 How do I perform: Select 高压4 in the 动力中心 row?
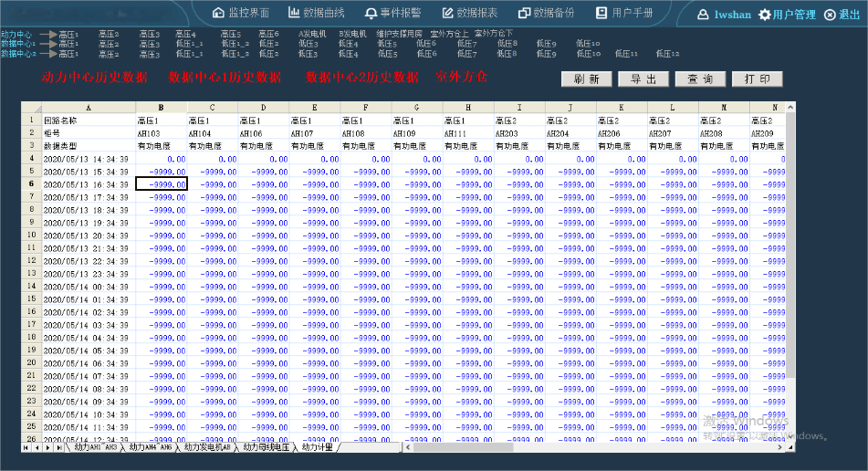[x=186, y=35]
